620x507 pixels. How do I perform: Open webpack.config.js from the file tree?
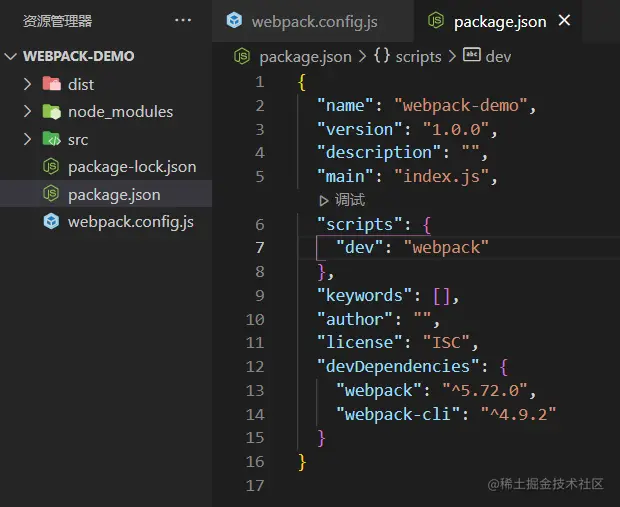[x=106, y=221]
